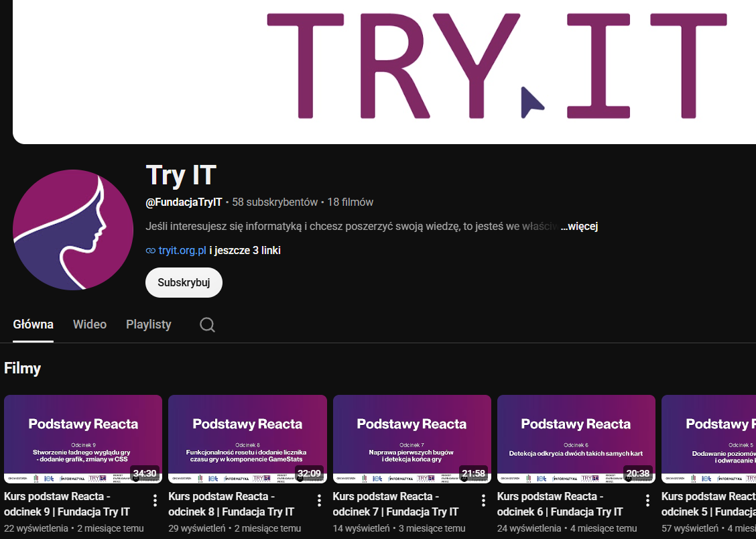756x539 pixels.
Task: Click the TRY IT channel banner image
Action: [x=384, y=72]
